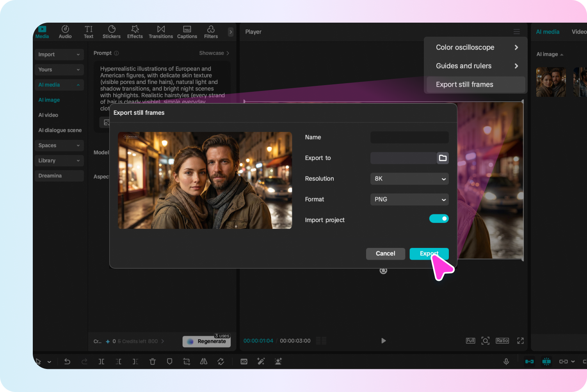Open the Filters panel

pos(211,32)
